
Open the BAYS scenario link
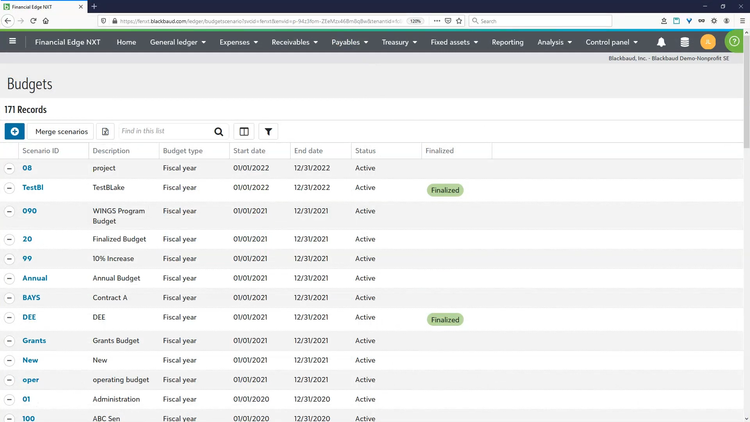click(31, 298)
